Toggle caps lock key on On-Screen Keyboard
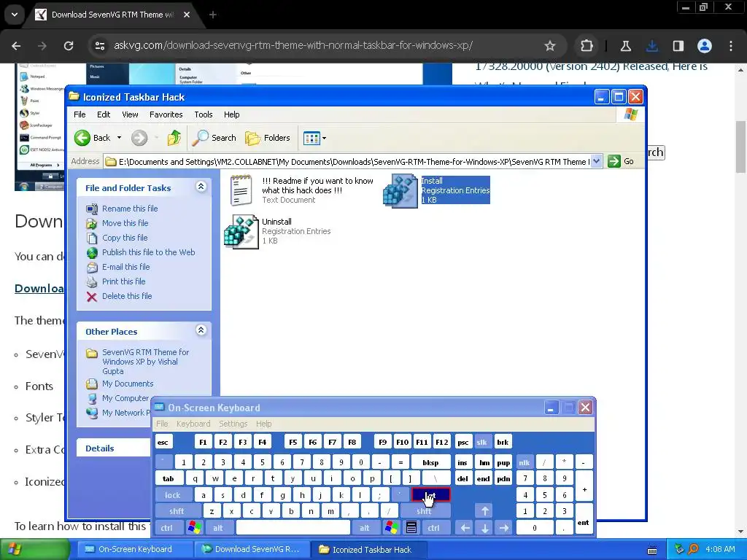 (172, 495)
